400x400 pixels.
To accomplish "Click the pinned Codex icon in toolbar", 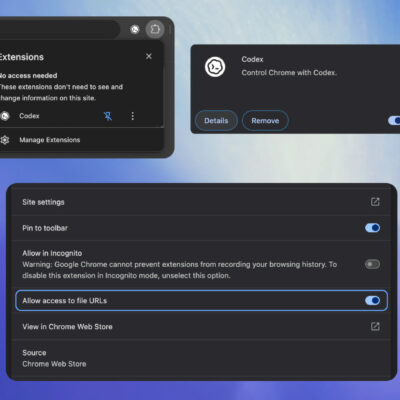I will coord(135,30).
